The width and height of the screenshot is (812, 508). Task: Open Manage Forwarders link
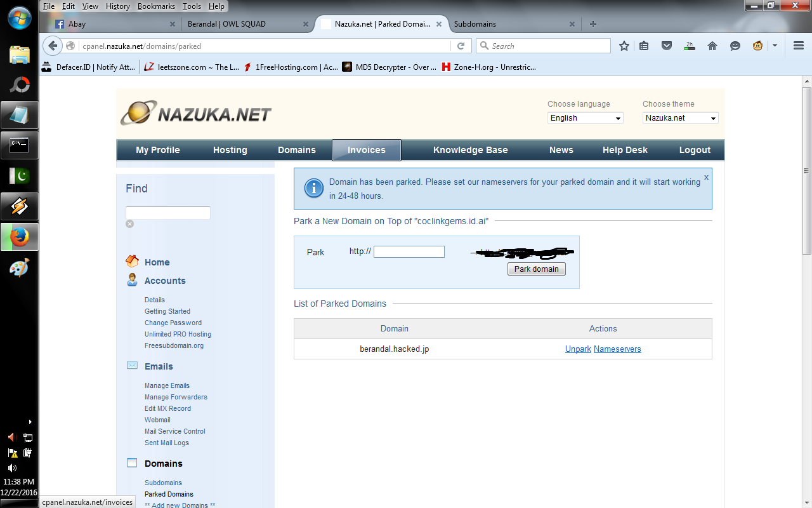(x=176, y=397)
